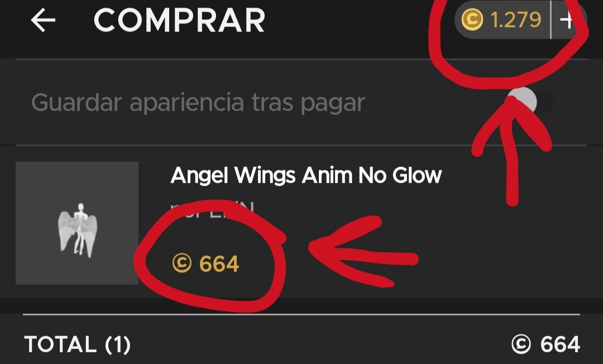Click the white coin icon in the TOTAL row
Viewport: 603px width, 364px height.
point(521,344)
